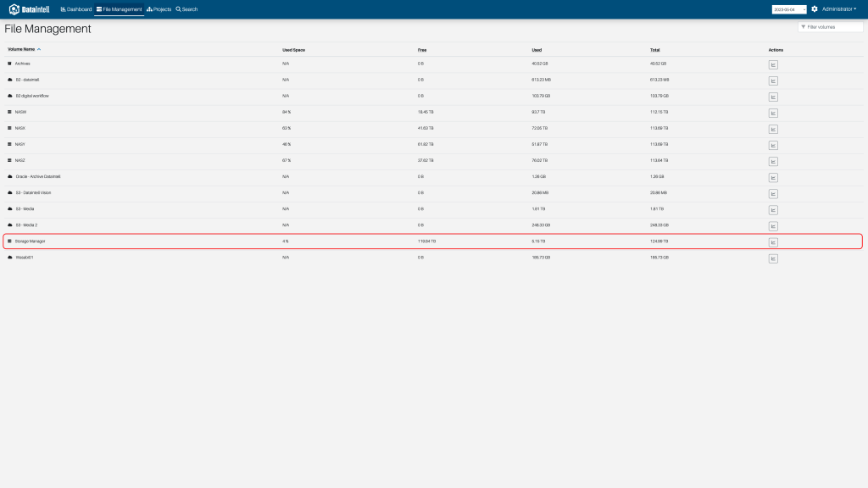Toggle the Volume Name sort arrow
The image size is (868, 488).
[x=39, y=49]
